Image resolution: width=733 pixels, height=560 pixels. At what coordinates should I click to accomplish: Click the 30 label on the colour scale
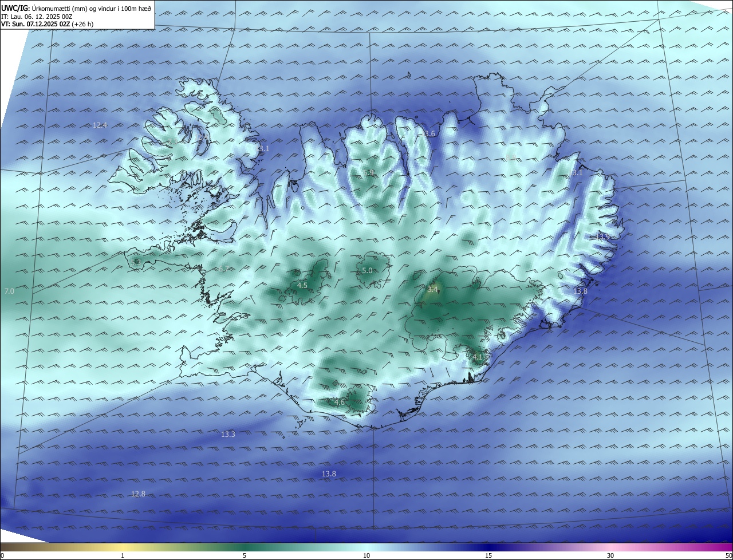click(x=610, y=555)
